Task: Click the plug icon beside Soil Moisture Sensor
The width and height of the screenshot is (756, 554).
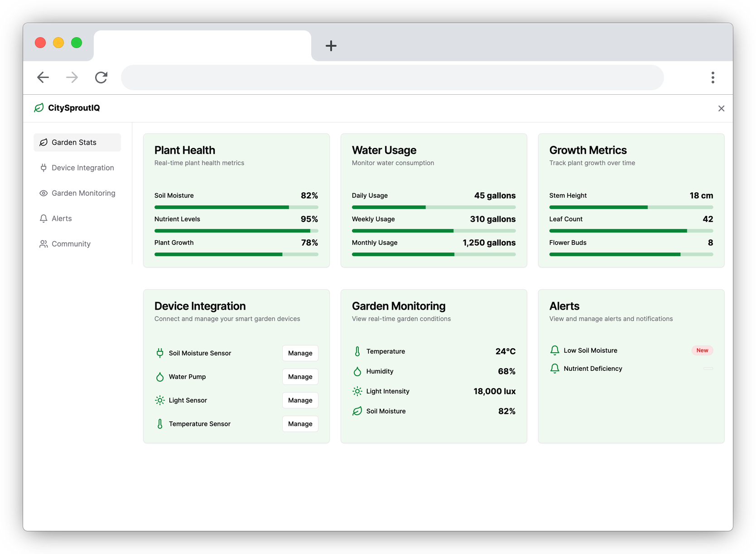Action: click(160, 353)
